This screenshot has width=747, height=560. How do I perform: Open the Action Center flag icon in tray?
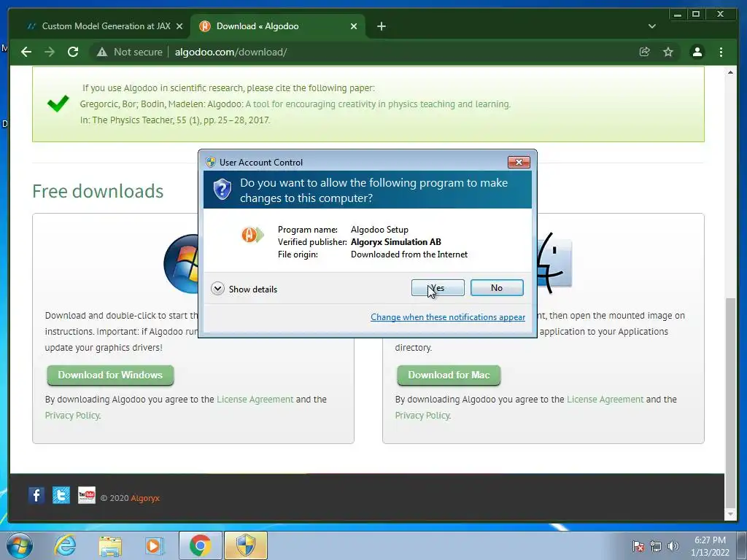[x=638, y=546]
